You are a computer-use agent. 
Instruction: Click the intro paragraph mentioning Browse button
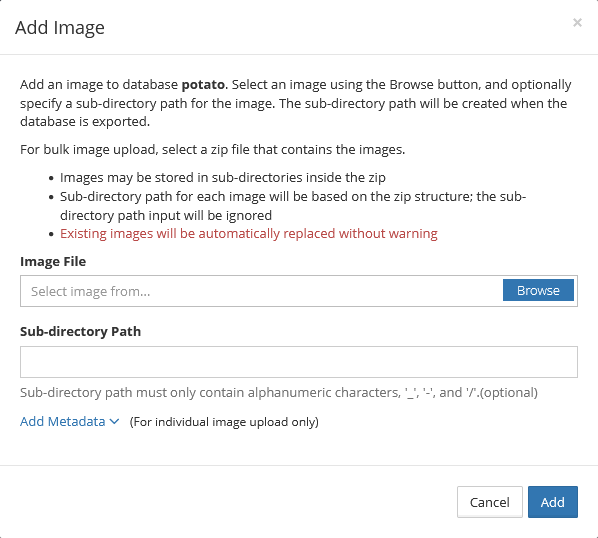(x=296, y=103)
